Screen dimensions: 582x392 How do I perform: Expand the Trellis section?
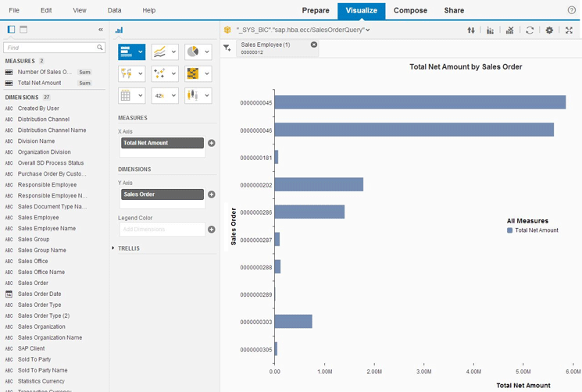[113, 248]
